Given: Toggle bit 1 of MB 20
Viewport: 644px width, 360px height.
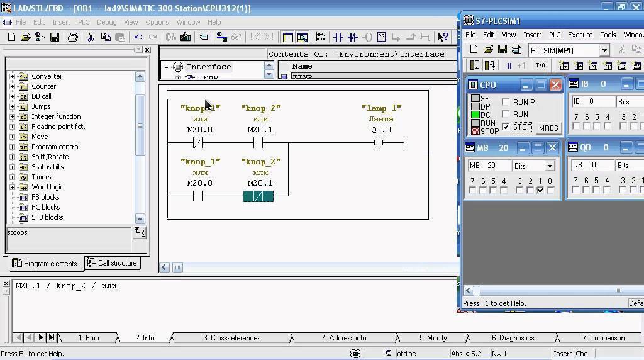Looking at the screenshot, I should click(540, 190).
